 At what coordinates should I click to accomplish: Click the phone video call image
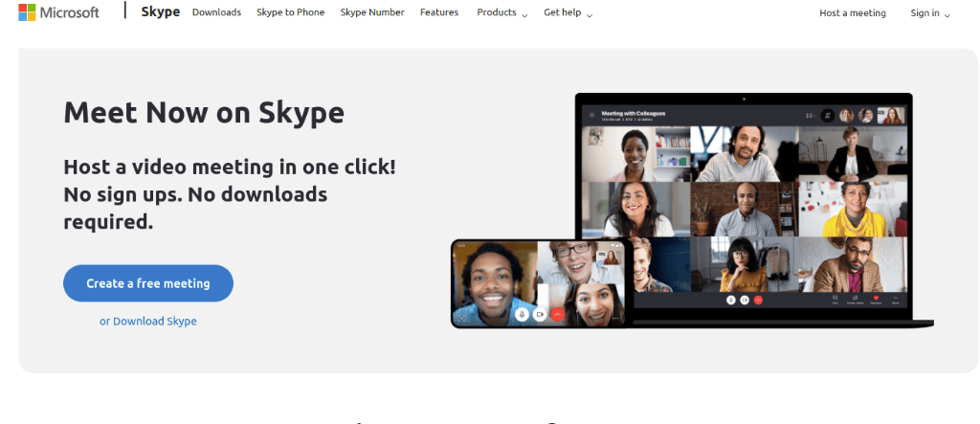coord(538,283)
